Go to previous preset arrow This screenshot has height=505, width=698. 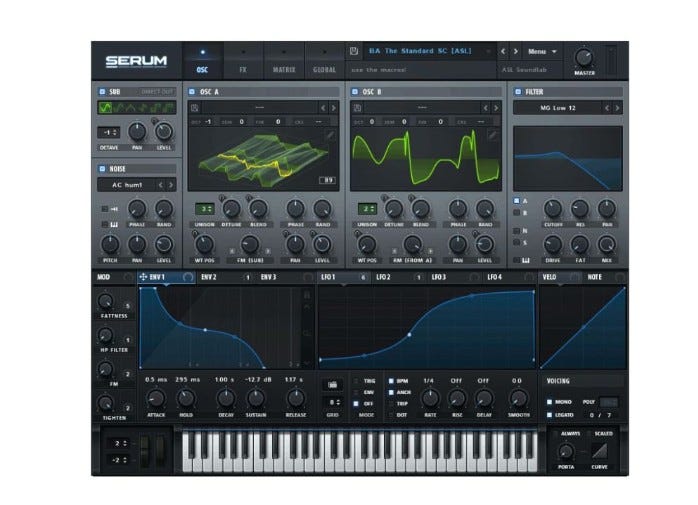tap(503, 52)
